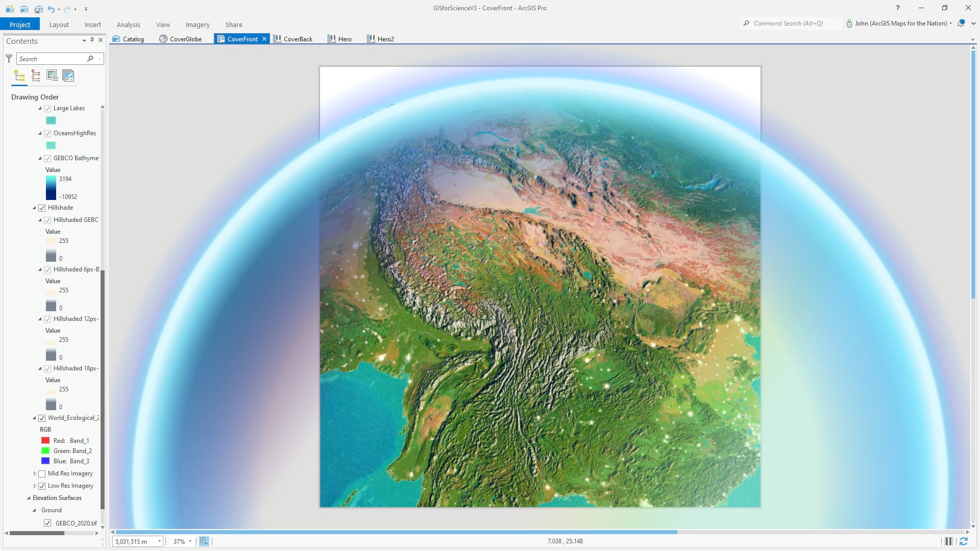Click the Undo arrow icon
Screen dimensions: 980x551
tap(51, 9)
